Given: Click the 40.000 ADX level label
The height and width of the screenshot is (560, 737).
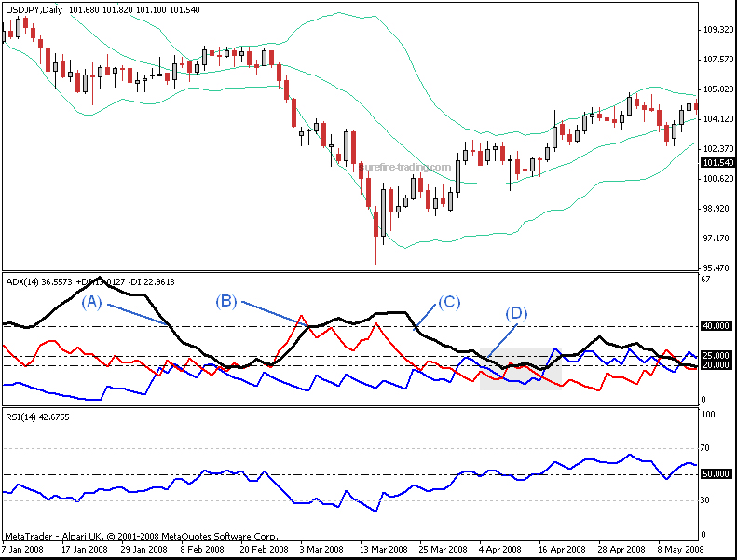Looking at the screenshot, I should (x=716, y=326).
